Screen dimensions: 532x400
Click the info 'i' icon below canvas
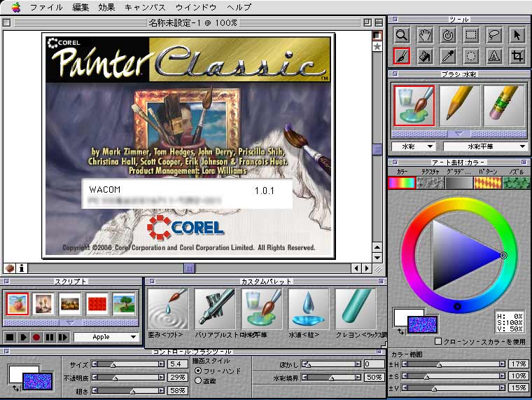tap(22, 268)
